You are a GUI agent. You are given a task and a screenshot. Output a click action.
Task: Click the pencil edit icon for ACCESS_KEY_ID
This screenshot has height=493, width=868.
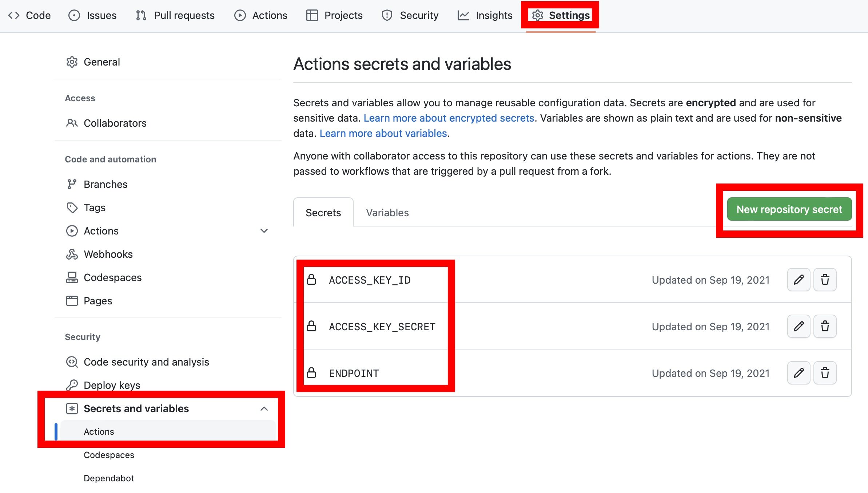coord(799,280)
